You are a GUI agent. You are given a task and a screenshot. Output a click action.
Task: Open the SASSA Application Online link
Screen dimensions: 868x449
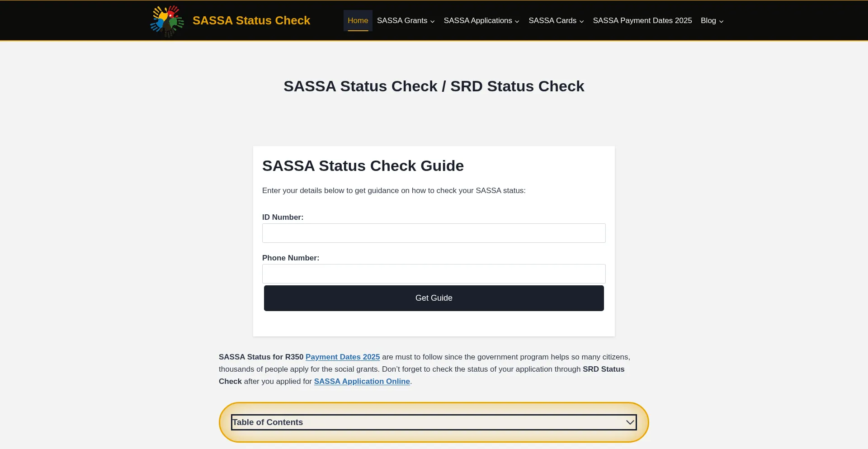362,381
